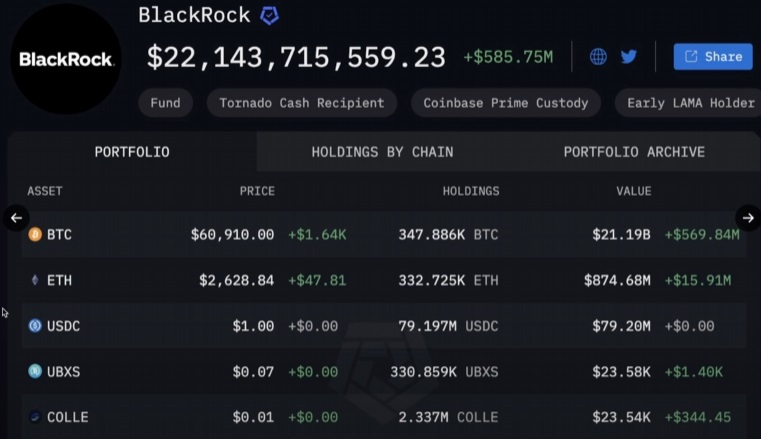Click the ETH value change +$15.91M

[x=698, y=280]
